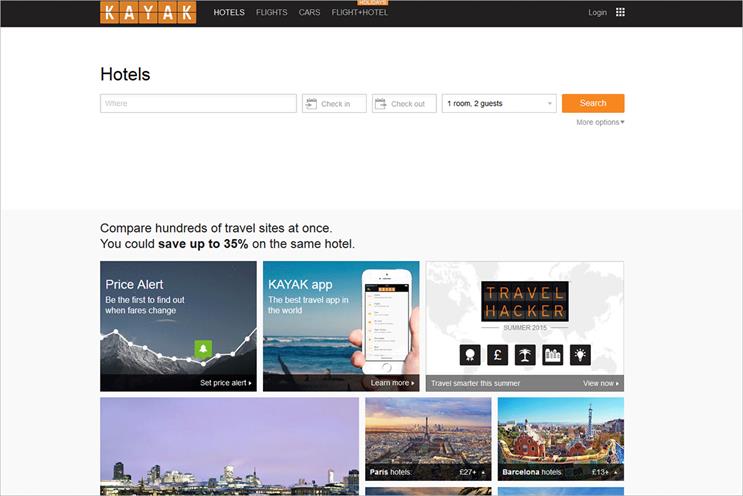
Task: Open the Hotels tab
Action: click(x=229, y=12)
